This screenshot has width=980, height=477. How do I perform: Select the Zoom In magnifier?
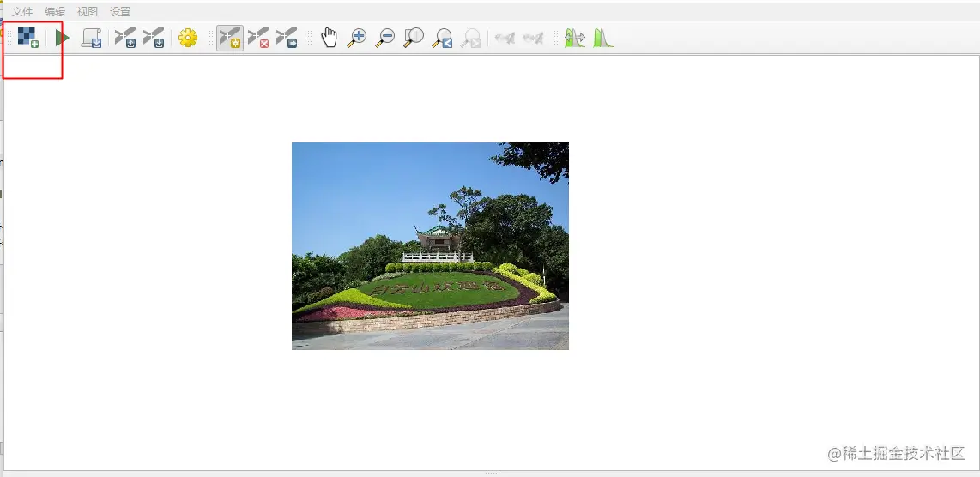point(357,38)
